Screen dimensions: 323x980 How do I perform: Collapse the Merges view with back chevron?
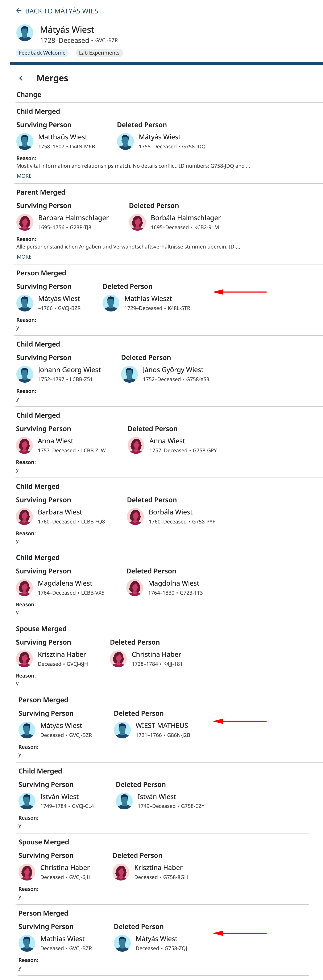[x=21, y=78]
